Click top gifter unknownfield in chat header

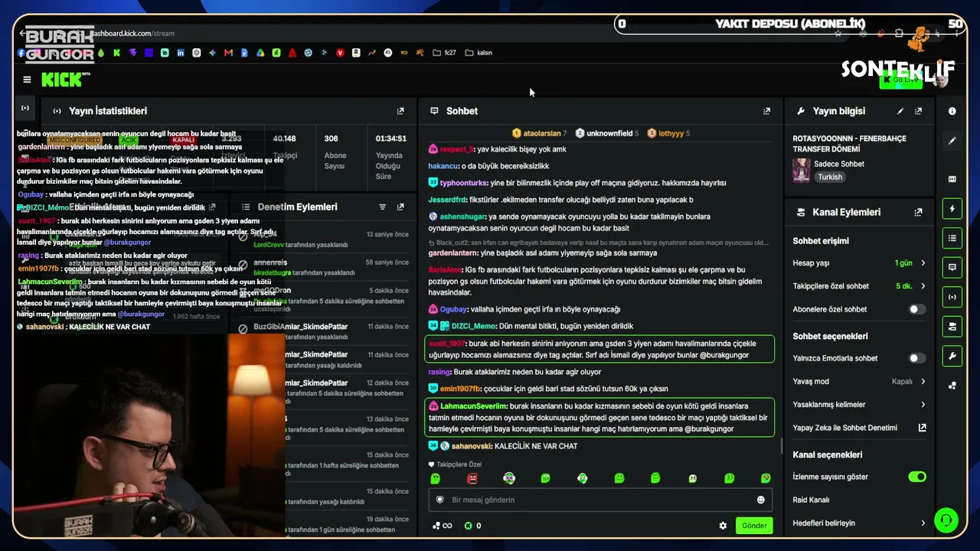[609, 133]
